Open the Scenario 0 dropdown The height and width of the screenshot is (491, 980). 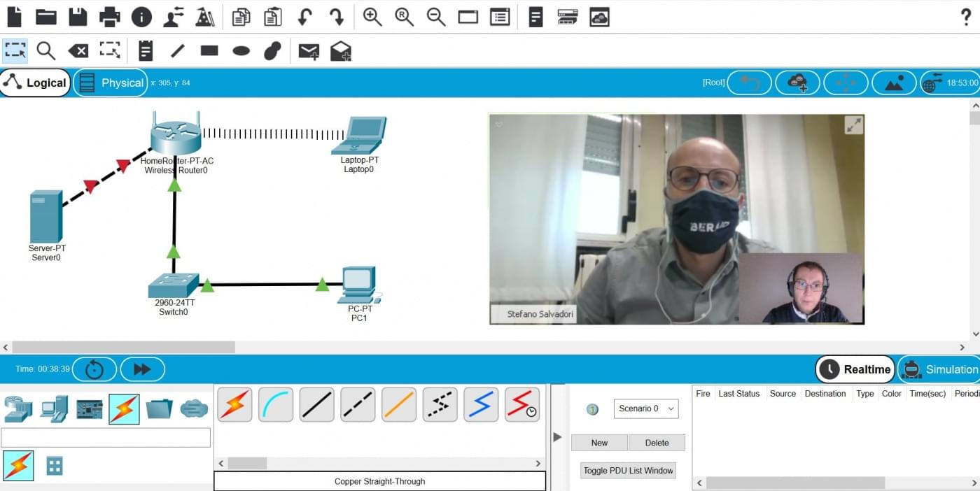click(646, 408)
